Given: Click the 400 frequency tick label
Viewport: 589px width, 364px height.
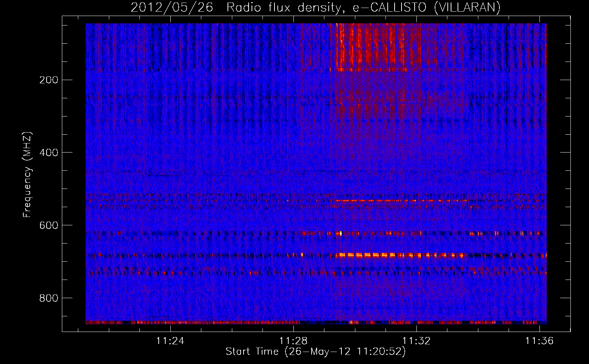Looking at the screenshot, I should (x=48, y=153).
